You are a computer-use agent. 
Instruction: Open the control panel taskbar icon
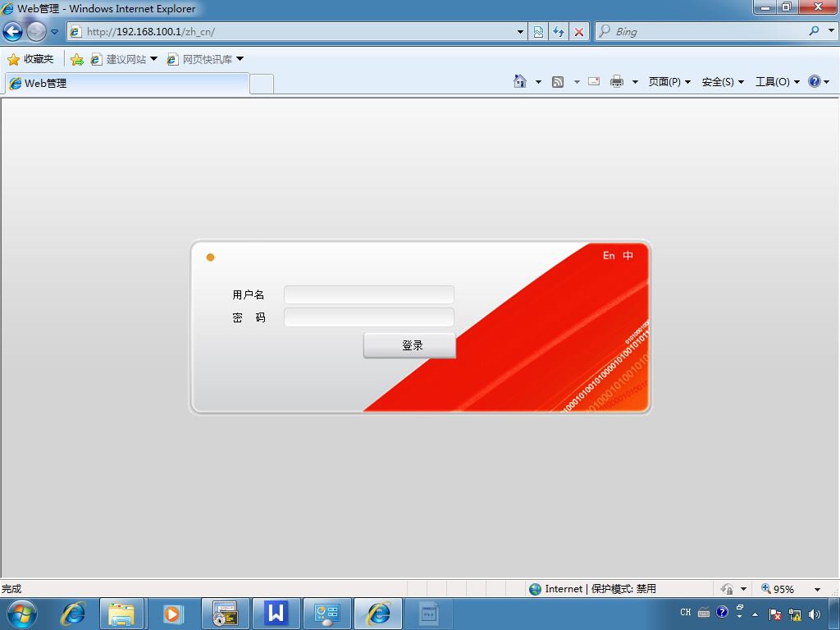tap(326, 614)
